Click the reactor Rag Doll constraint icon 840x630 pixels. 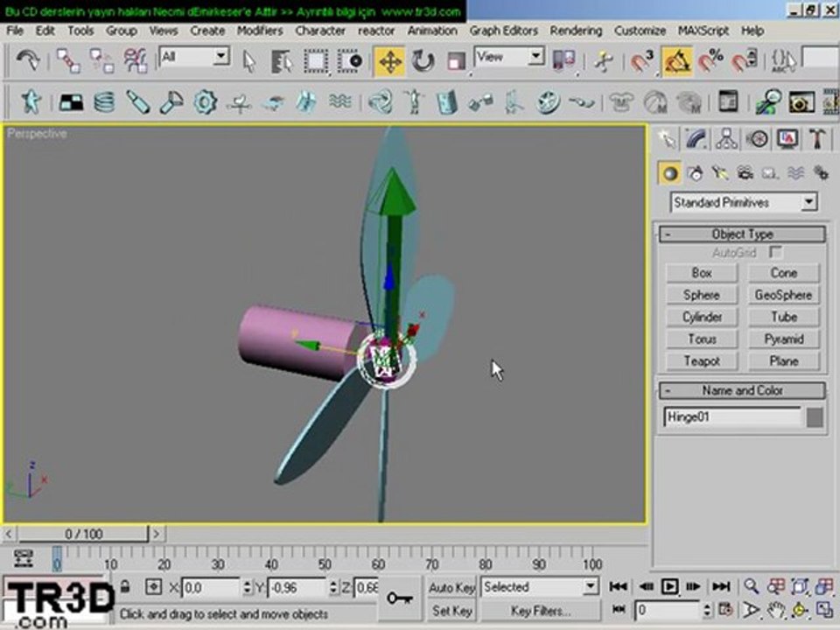point(414,101)
